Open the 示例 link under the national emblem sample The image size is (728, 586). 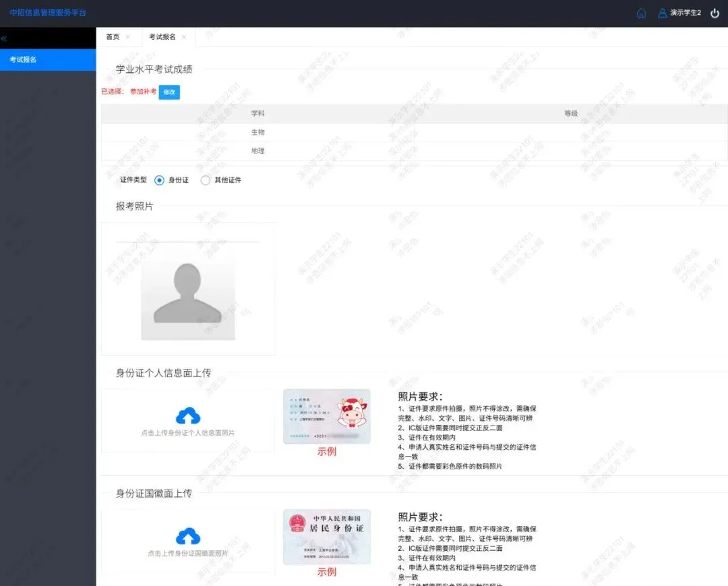[x=326, y=573]
